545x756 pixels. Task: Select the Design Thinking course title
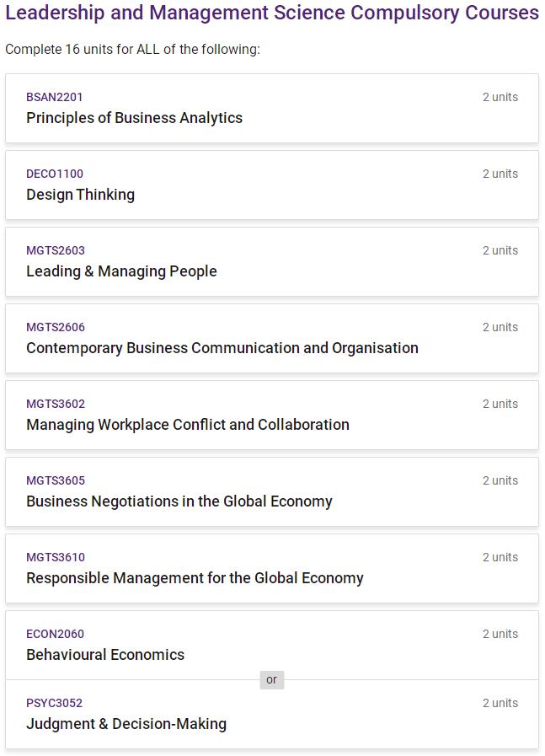click(80, 195)
